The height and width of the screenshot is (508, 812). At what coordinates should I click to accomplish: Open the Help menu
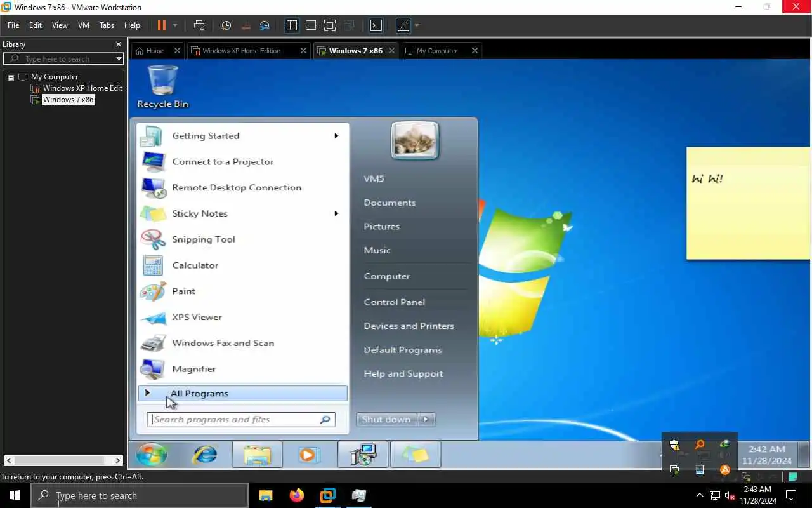[132, 25]
